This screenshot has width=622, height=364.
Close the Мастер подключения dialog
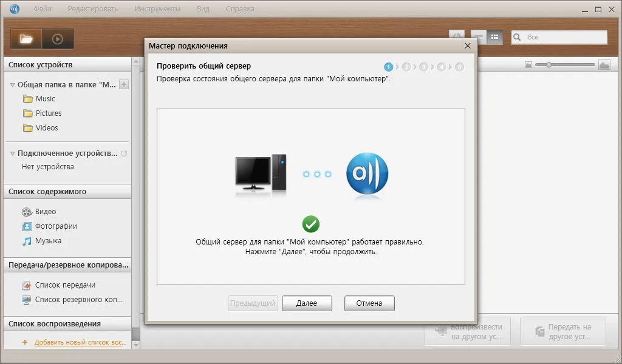coord(468,46)
